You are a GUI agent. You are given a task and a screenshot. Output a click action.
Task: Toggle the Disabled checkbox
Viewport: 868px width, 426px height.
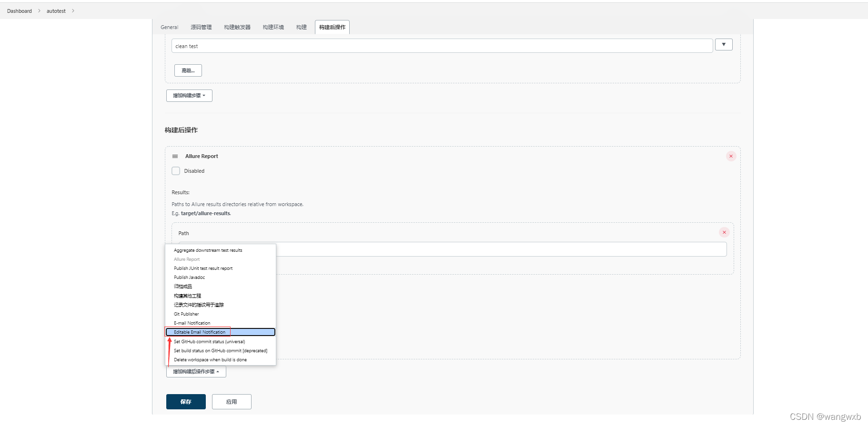coord(176,171)
